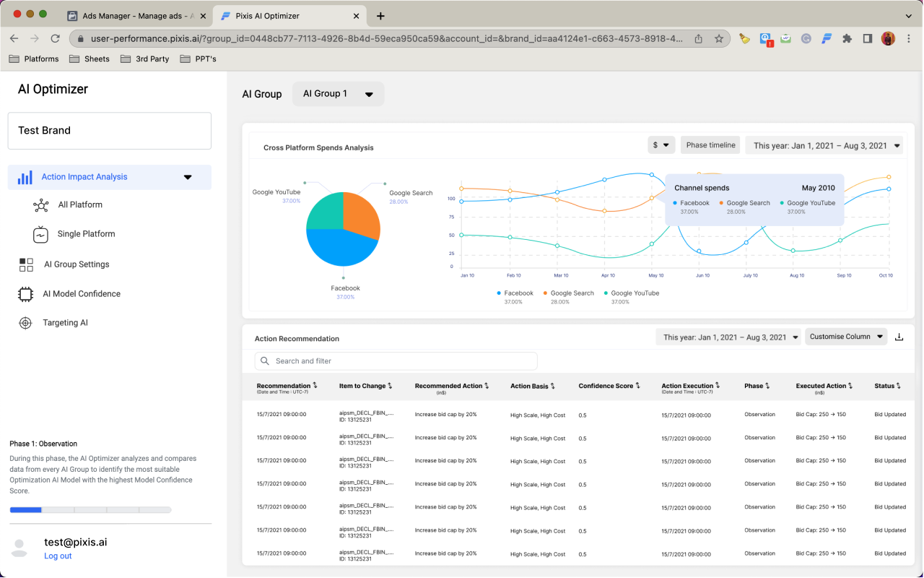Image resolution: width=924 pixels, height=578 pixels.
Task: Click the browser address bar URL
Action: pyautogui.click(x=387, y=38)
